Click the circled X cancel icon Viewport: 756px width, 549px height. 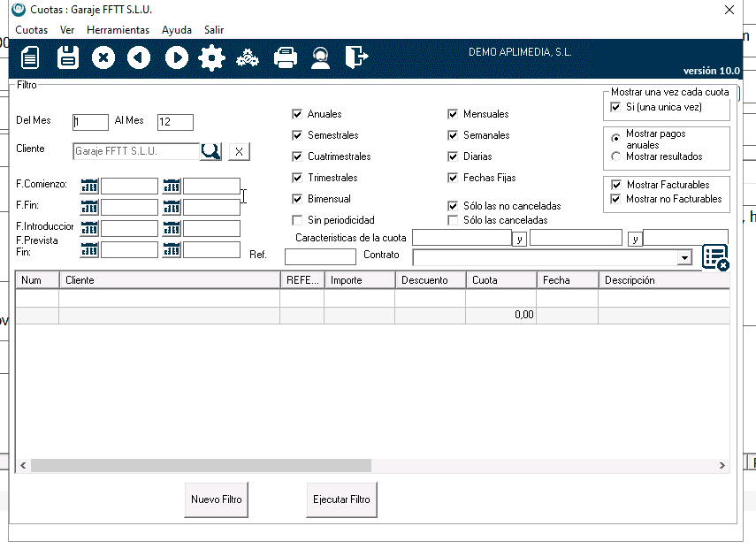pos(103,58)
